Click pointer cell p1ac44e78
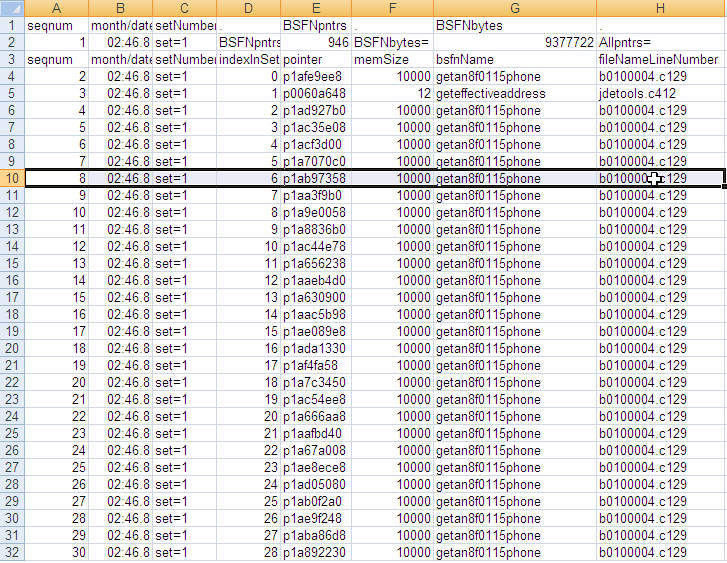The height and width of the screenshot is (563, 727). coord(316,247)
